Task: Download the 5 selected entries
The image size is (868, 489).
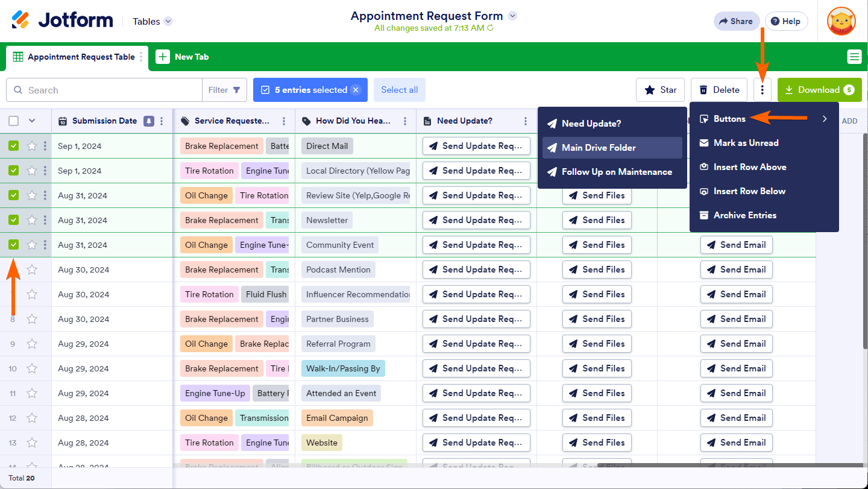Action: (x=820, y=90)
